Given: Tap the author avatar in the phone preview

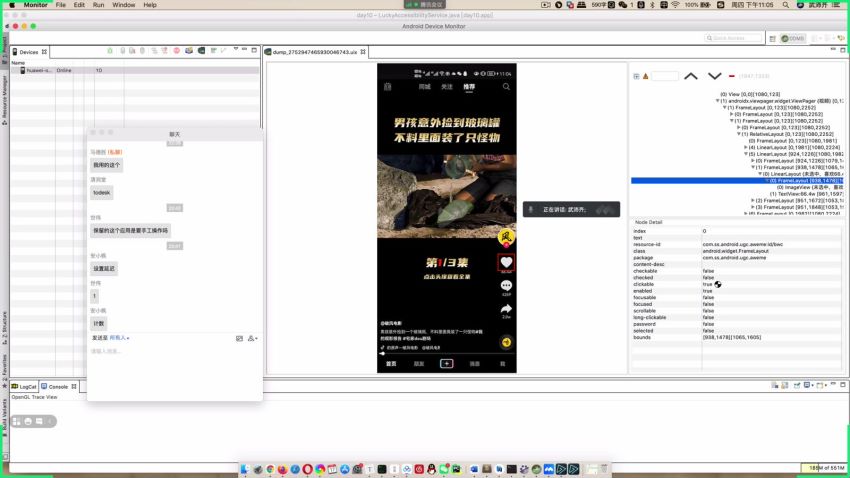Looking at the screenshot, I should pyautogui.click(x=506, y=237).
